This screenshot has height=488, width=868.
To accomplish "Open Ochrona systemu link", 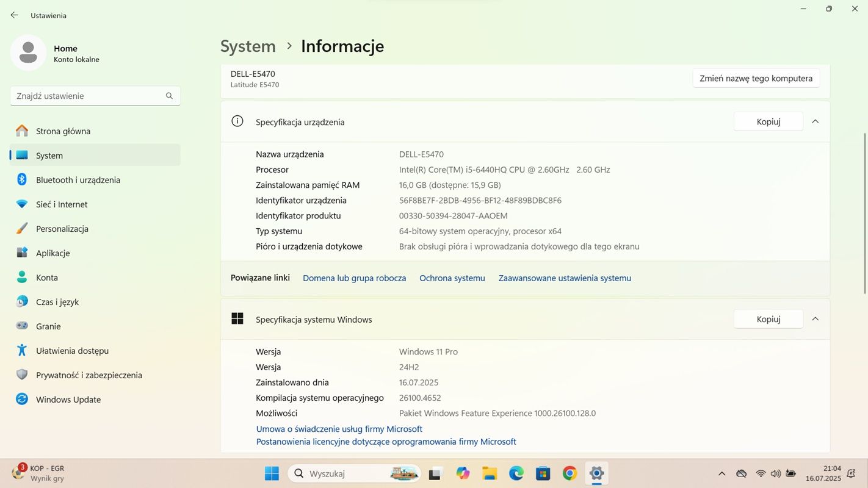I will 452,278.
